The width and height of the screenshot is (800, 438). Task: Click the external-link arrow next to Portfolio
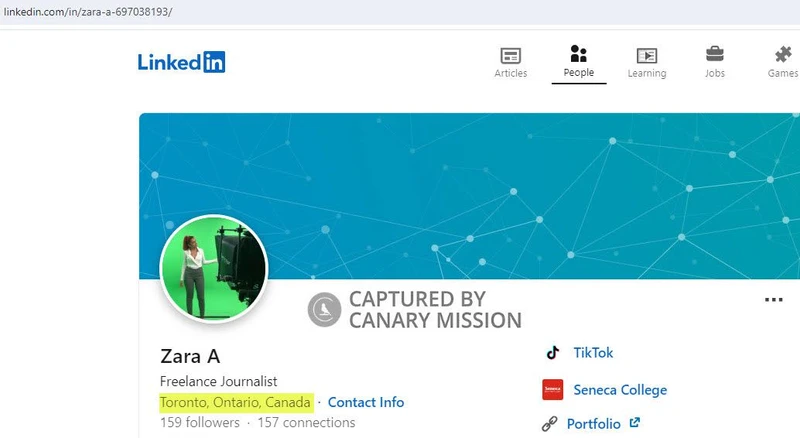634,423
